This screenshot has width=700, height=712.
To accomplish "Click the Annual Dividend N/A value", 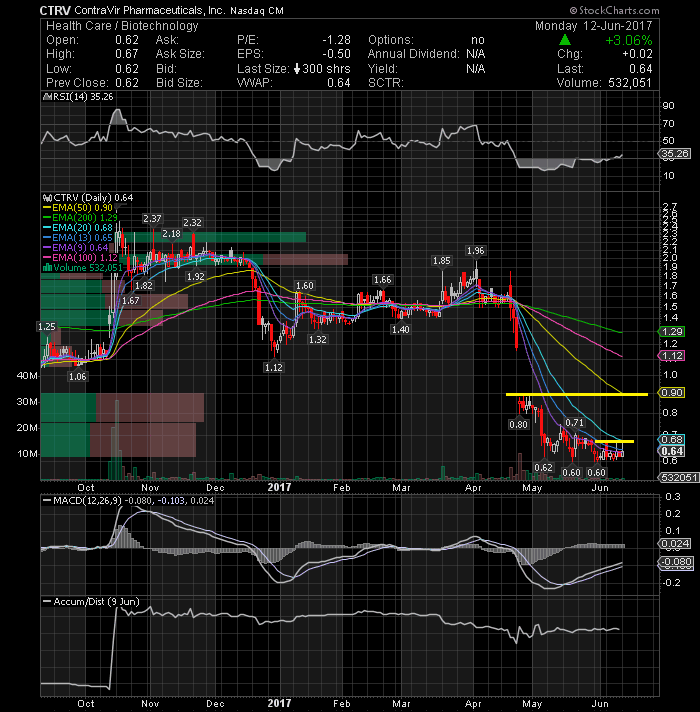I will click(x=475, y=54).
